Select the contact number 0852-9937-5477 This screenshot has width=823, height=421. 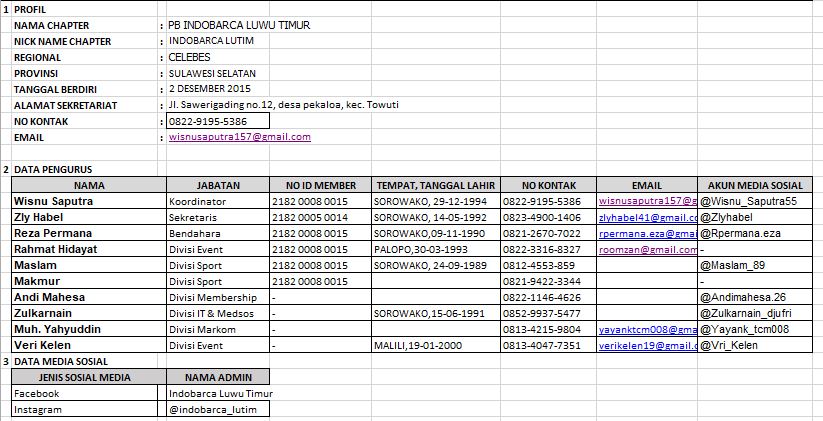point(548,313)
